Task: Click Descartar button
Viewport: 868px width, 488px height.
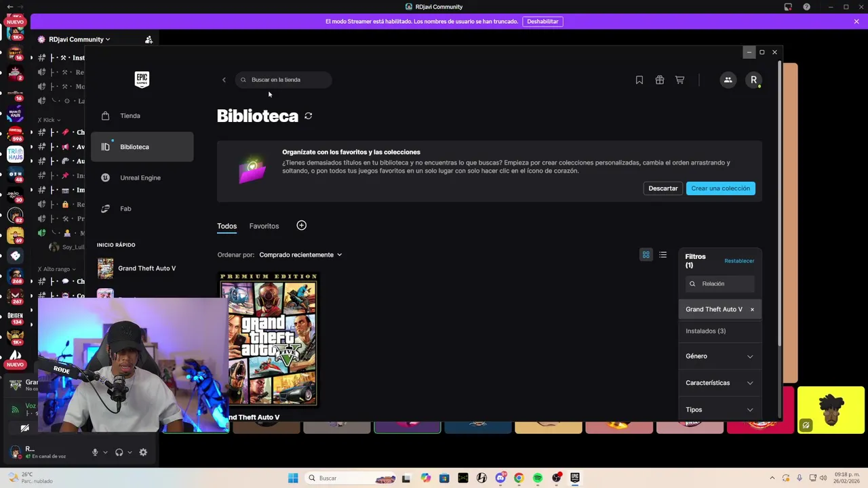Action: pos(663,188)
